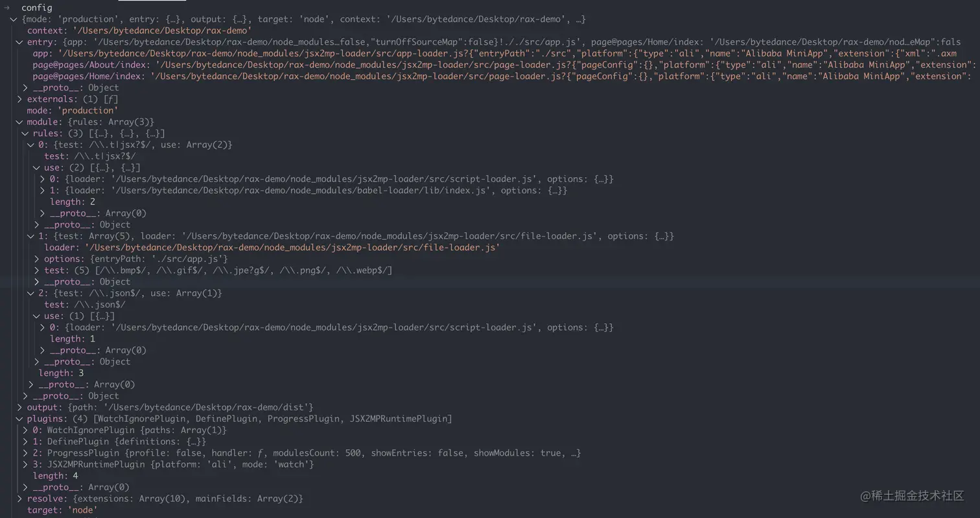Viewport: 980px width, 518px height.
Task: Expand the test: (5) image regex array
Action: click(x=37, y=270)
